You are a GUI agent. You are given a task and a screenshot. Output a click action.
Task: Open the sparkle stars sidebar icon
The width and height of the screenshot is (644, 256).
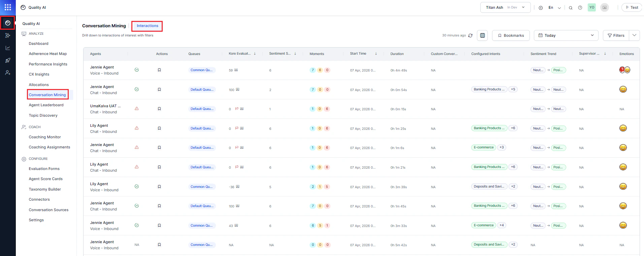coord(8,35)
